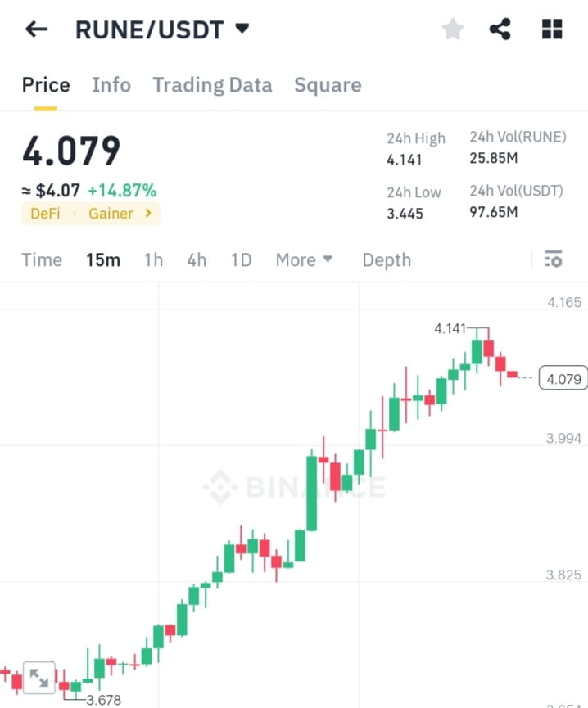Switch chart interval to 1h
This screenshot has width=588, height=708.
click(152, 259)
